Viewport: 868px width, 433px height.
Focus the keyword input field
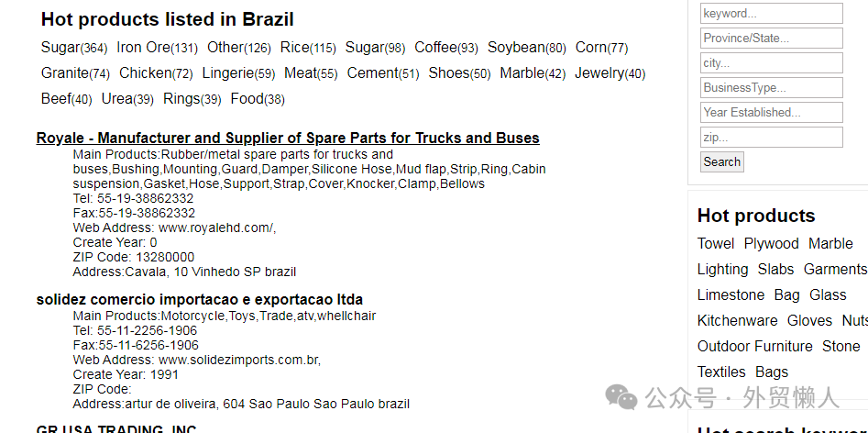(771, 14)
